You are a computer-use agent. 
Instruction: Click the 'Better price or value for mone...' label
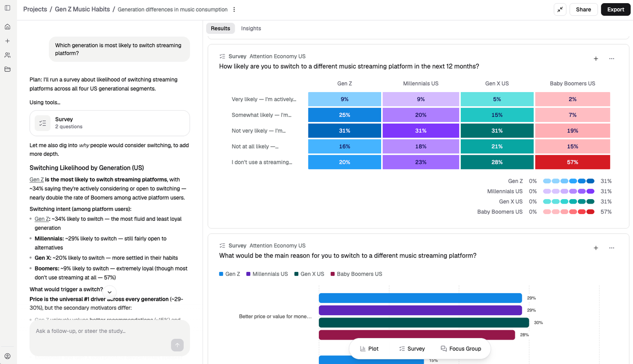click(275, 317)
